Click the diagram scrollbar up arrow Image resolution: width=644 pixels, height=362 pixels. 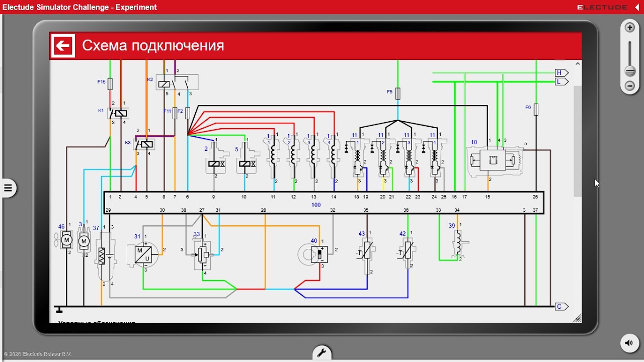[578, 64]
